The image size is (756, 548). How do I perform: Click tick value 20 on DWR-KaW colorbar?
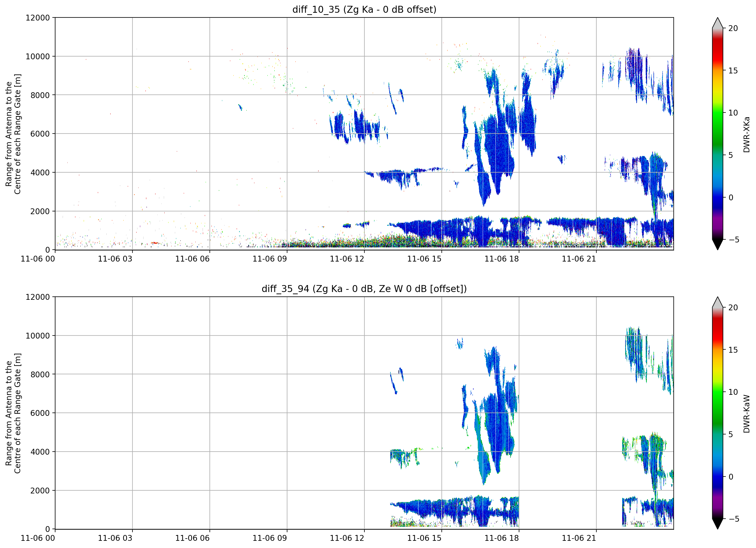733,308
